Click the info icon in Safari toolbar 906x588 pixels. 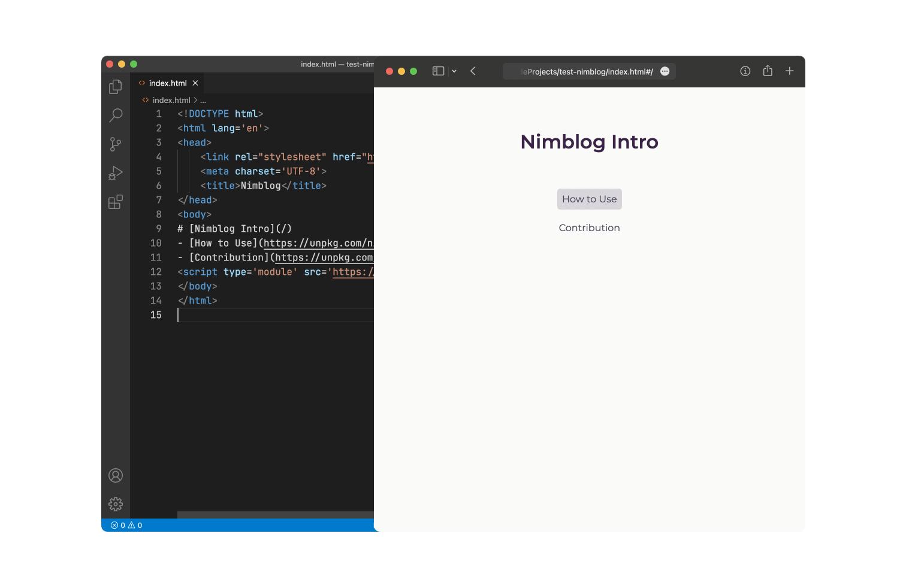click(x=745, y=71)
